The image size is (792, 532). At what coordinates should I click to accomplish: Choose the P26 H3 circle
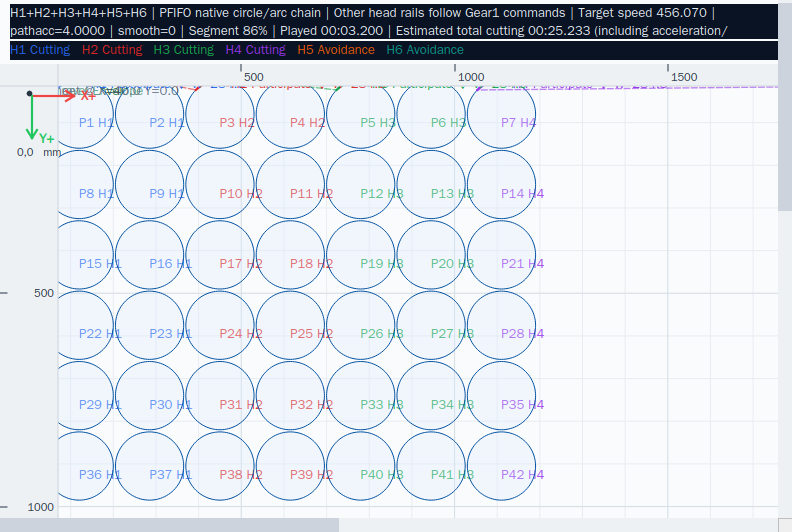tap(361, 325)
